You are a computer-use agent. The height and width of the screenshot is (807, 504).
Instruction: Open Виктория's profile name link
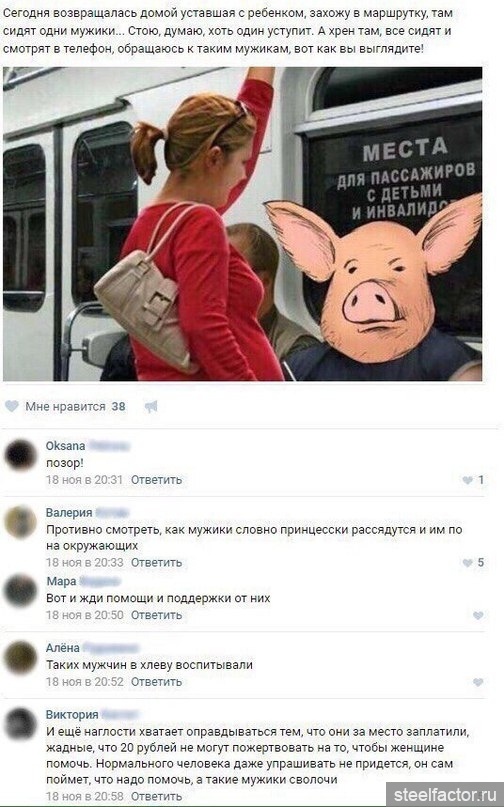72,714
